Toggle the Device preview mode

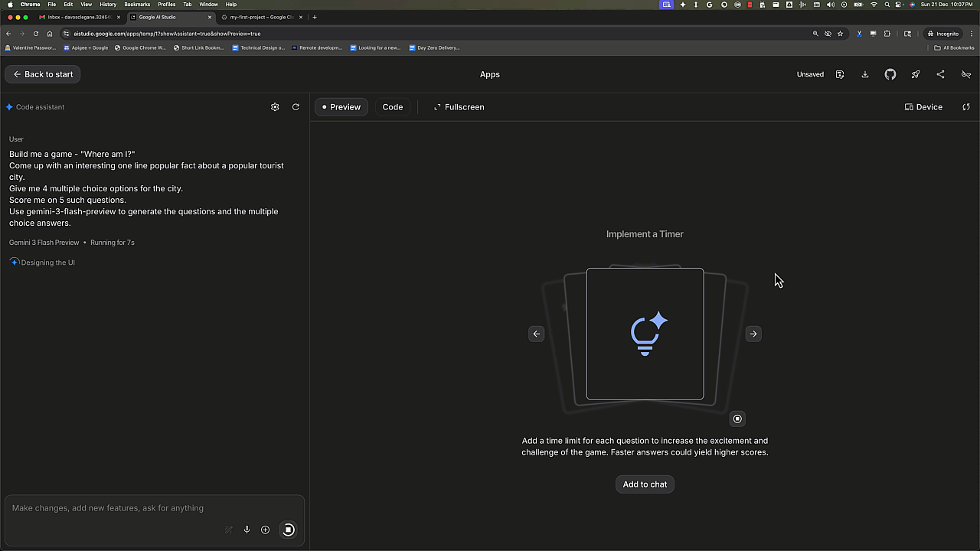923,107
